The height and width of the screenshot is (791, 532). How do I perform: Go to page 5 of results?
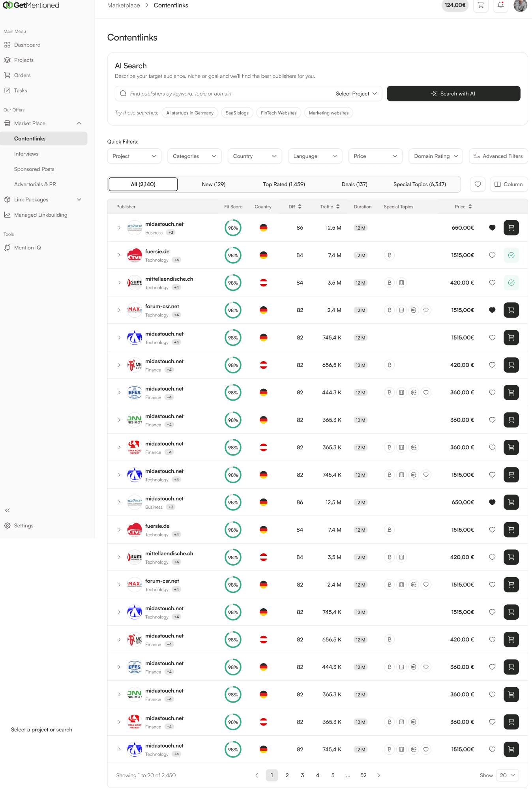333,775
